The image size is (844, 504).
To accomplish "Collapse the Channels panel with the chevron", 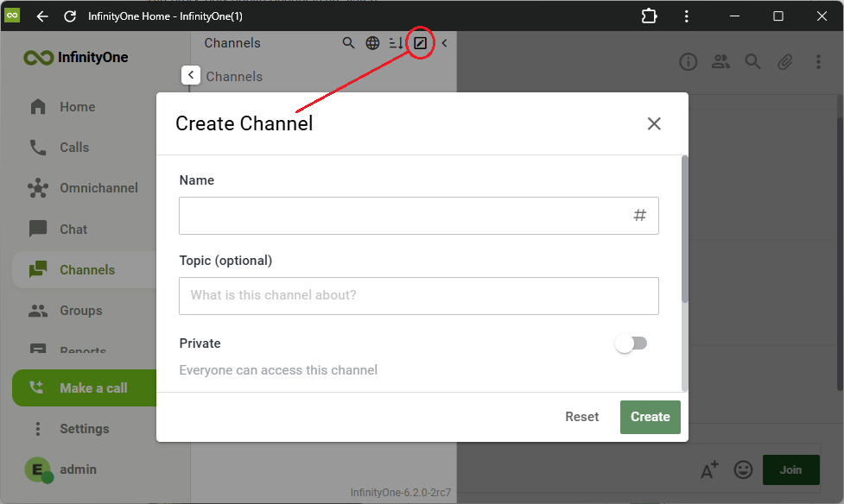I will 444,43.
